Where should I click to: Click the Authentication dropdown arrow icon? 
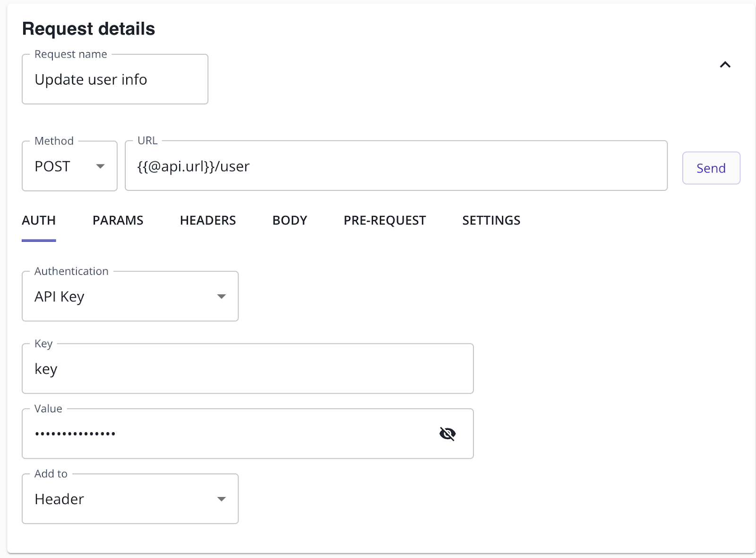[x=221, y=297]
